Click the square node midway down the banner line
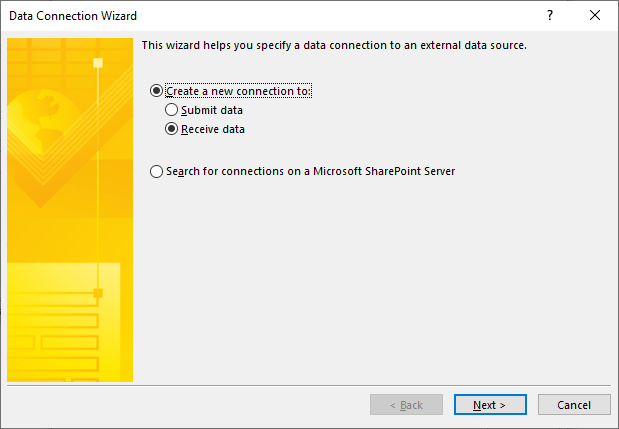Image resolution: width=619 pixels, height=429 pixels. tap(98, 293)
